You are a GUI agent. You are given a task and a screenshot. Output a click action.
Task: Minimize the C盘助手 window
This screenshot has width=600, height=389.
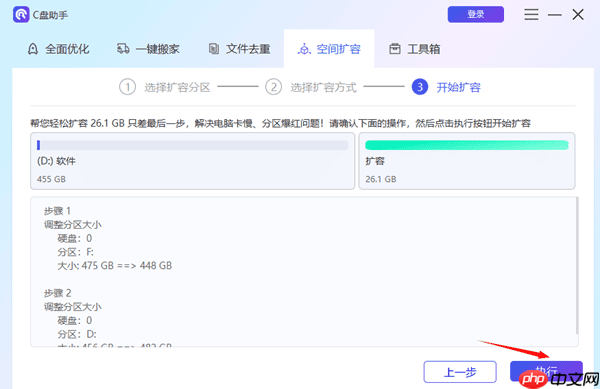point(554,15)
